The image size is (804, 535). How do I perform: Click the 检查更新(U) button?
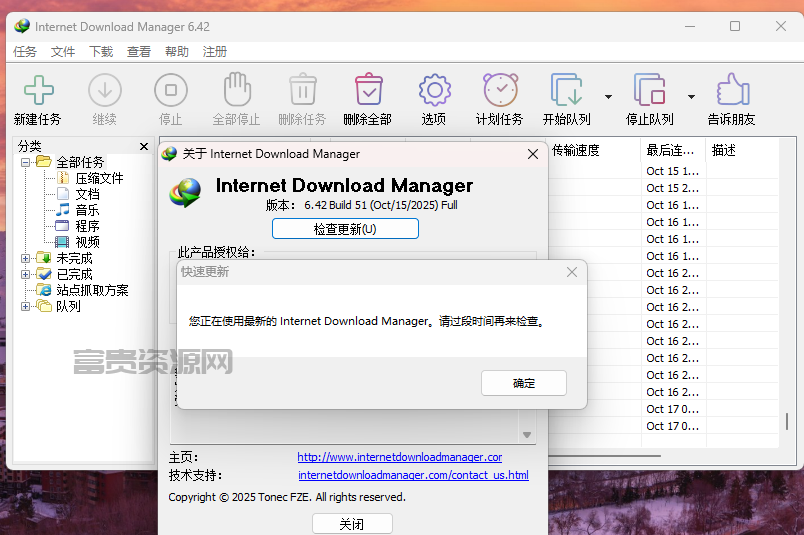[x=345, y=229]
